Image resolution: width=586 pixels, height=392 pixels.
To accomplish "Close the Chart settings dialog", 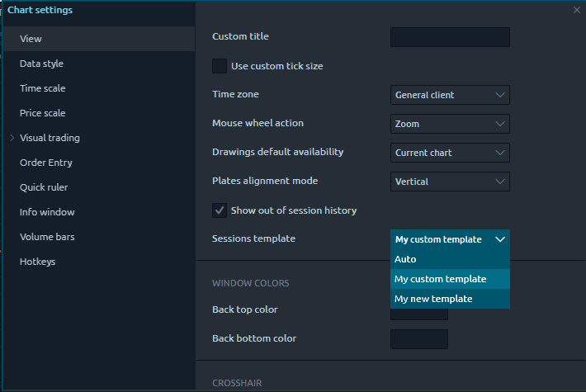I will 576,10.
